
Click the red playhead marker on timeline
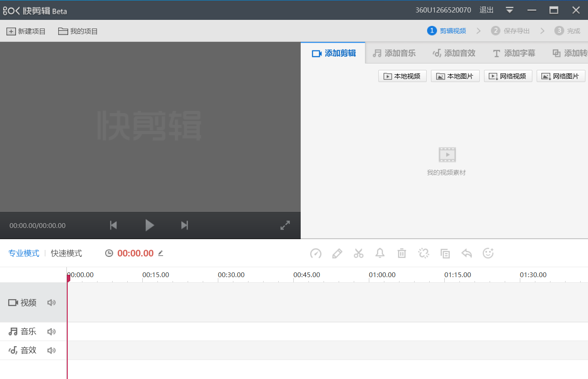pyautogui.click(x=68, y=278)
